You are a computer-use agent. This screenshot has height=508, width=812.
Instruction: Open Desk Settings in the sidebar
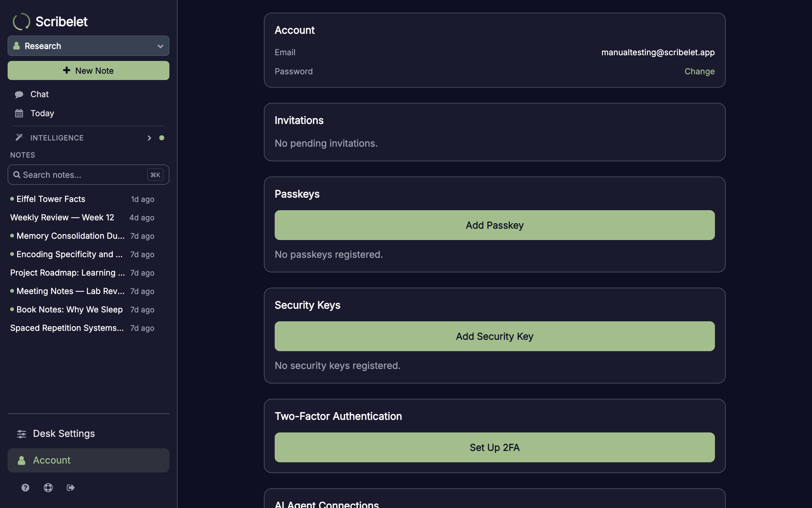click(88, 434)
